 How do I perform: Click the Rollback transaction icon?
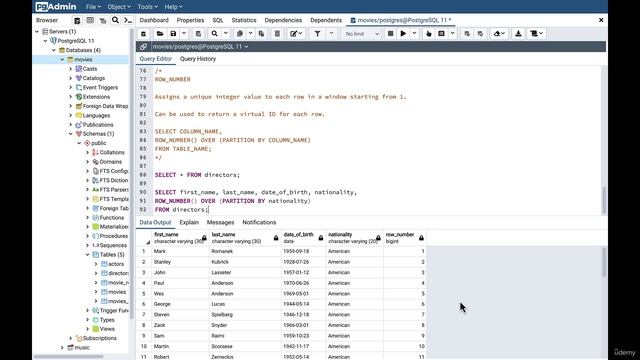coord(480,34)
